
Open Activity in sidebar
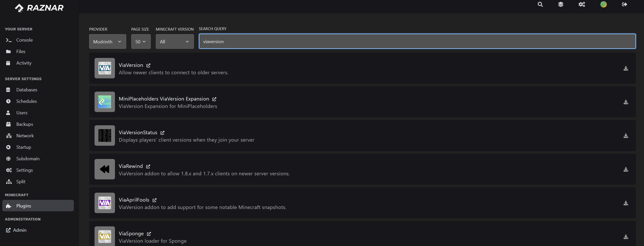coord(38,63)
